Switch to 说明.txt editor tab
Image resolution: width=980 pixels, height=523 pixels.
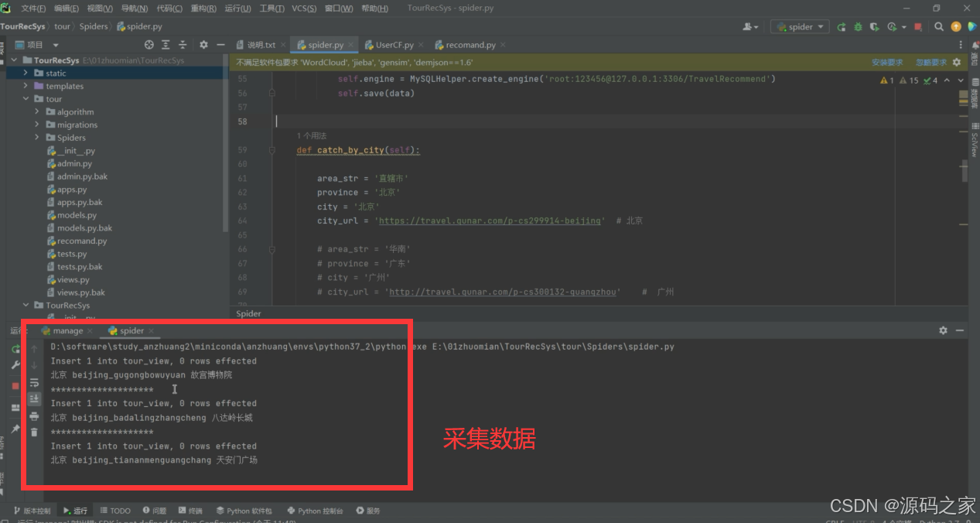point(261,45)
